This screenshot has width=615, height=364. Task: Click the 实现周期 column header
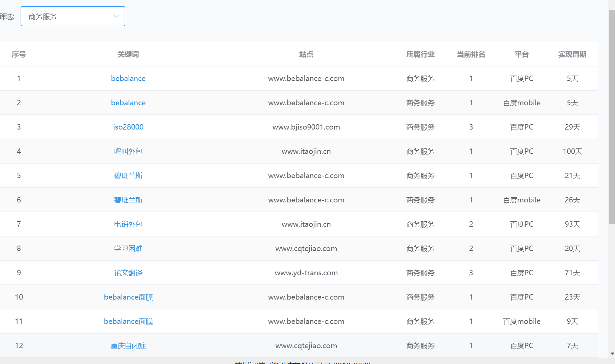(572, 54)
